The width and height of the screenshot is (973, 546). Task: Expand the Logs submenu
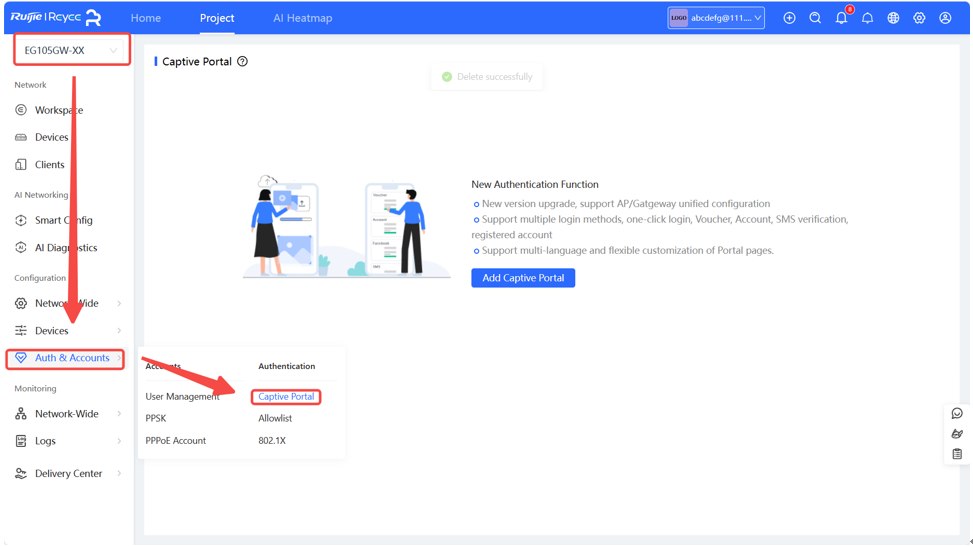[66, 441]
